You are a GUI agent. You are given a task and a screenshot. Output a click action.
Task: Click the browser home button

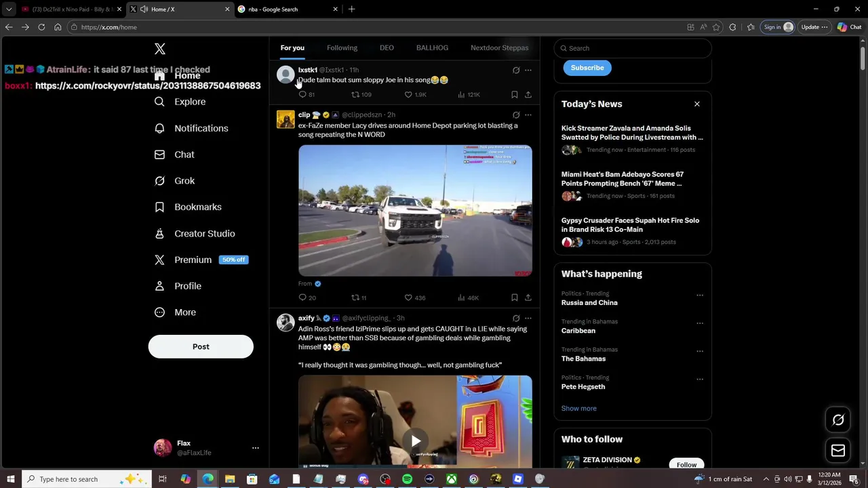58,27
